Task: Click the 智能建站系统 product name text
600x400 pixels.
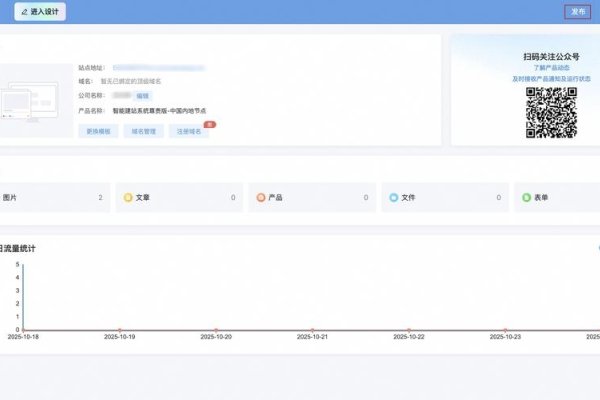Action: (159, 111)
